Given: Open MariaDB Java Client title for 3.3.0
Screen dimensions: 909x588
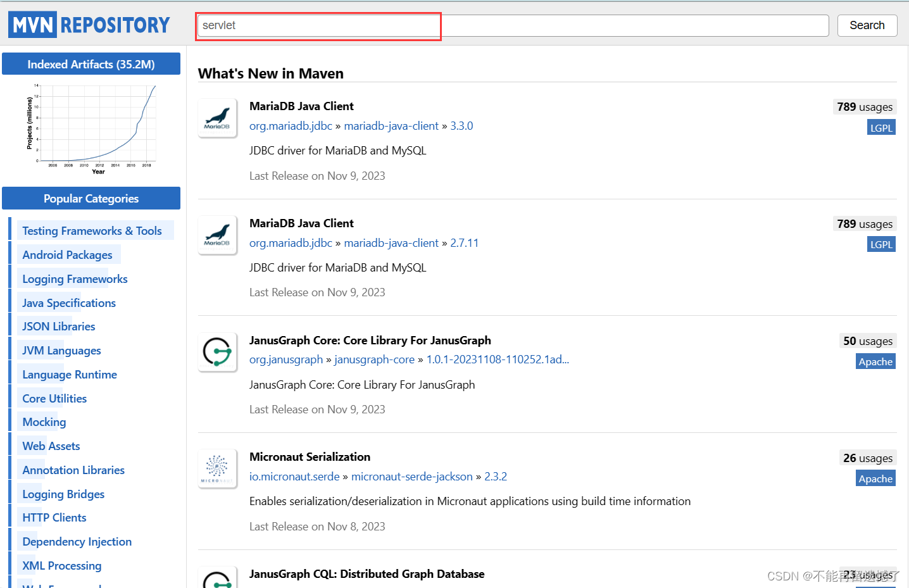Looking at the screenshot, I should [301, 106].
